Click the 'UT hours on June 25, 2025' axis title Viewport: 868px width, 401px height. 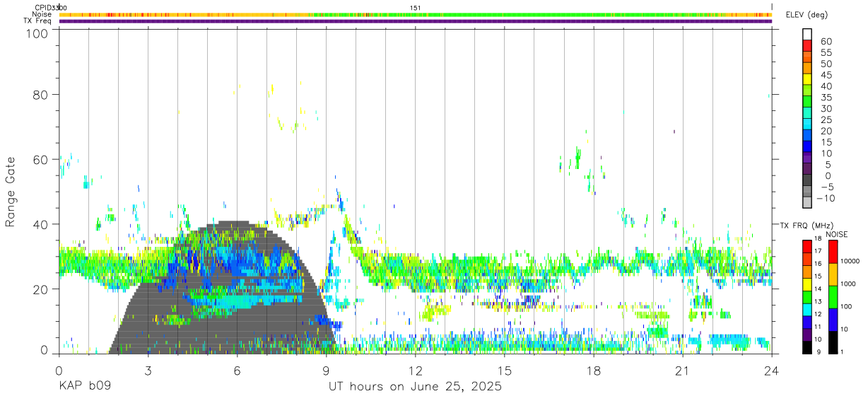tap(415, 387)
